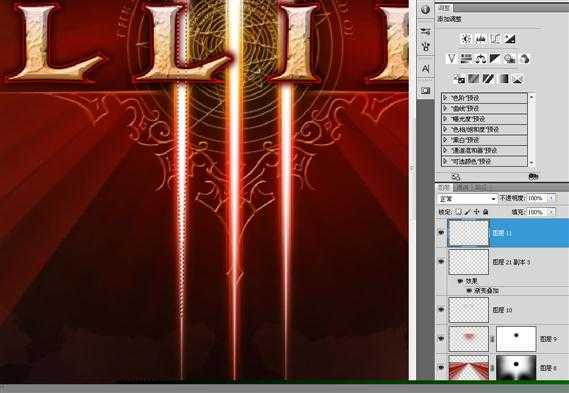Expand the 黑白 预设 presets group
569x393 pixels.
pyautogui.click(x=445, y=140)
